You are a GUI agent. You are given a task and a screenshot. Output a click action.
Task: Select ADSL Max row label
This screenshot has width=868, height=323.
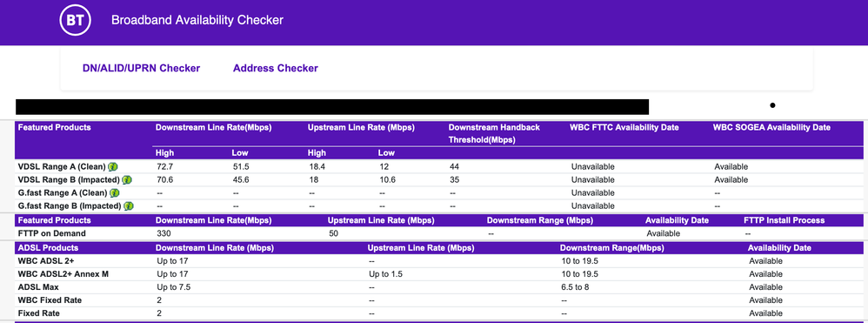pos(38,287)
